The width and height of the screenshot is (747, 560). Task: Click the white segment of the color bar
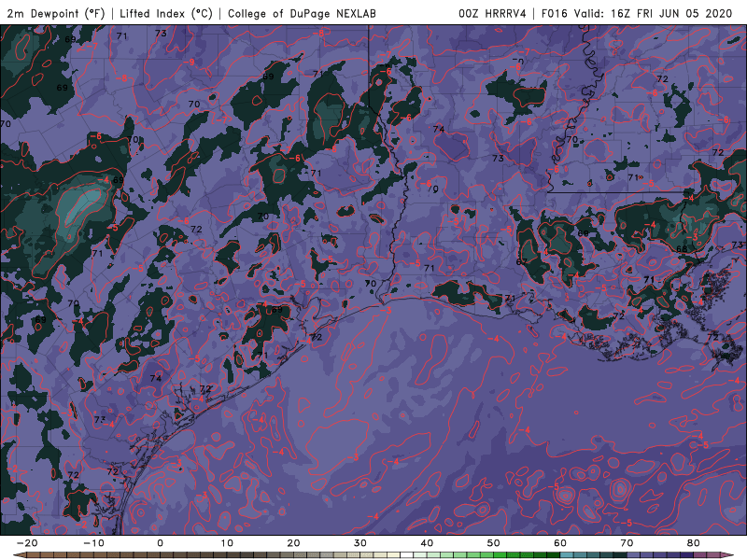pyautogui.click(x=407, y=555)
